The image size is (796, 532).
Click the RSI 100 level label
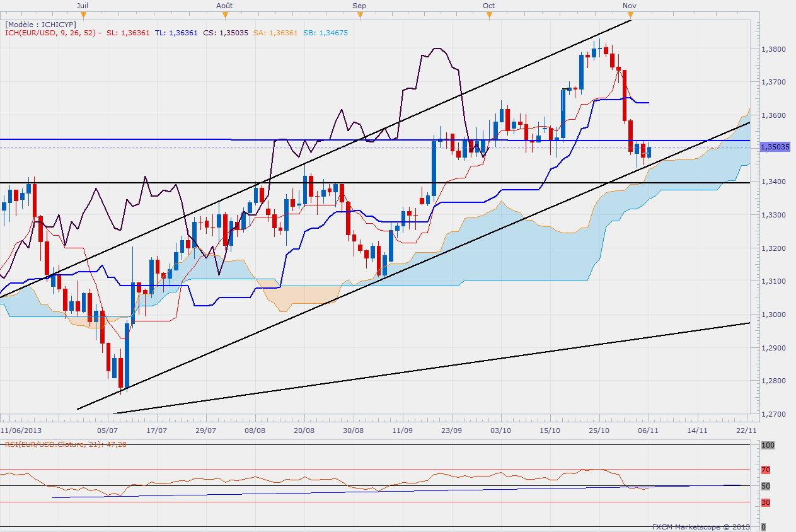pyautogui.click(x=768, y=445)
